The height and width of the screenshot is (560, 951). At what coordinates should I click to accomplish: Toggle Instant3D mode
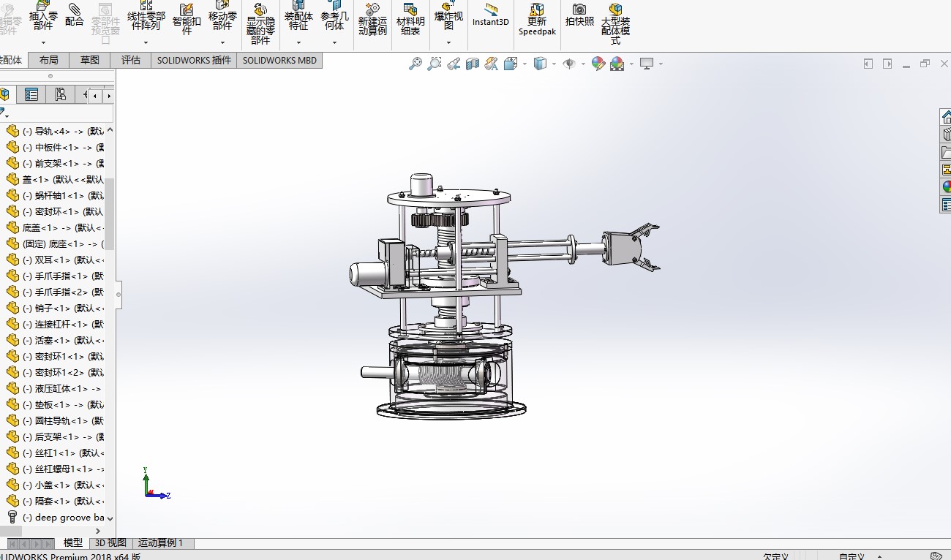pos(490,15)
